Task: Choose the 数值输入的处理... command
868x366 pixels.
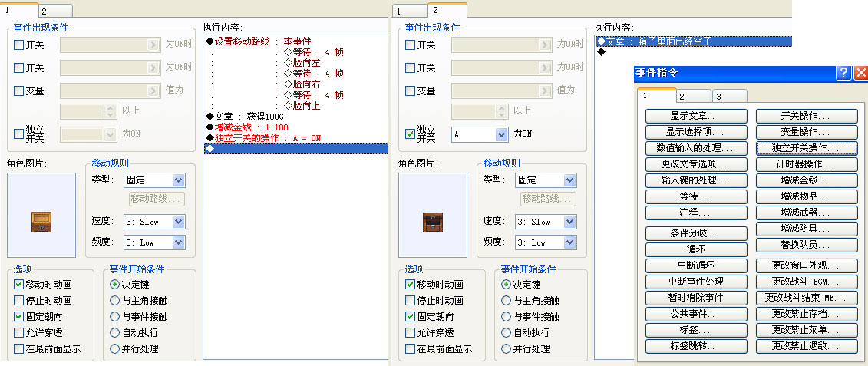Action: [696, 148]
